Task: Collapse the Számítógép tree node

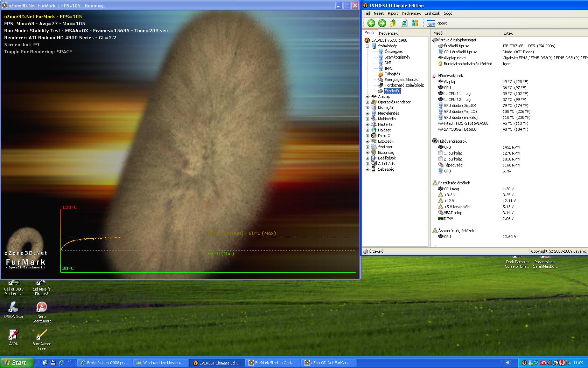Action: [367, 46]
